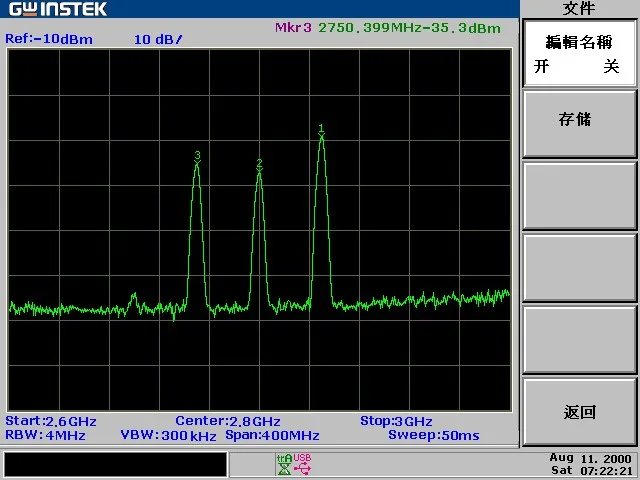Click the USB connection status icon

point(302,464)
